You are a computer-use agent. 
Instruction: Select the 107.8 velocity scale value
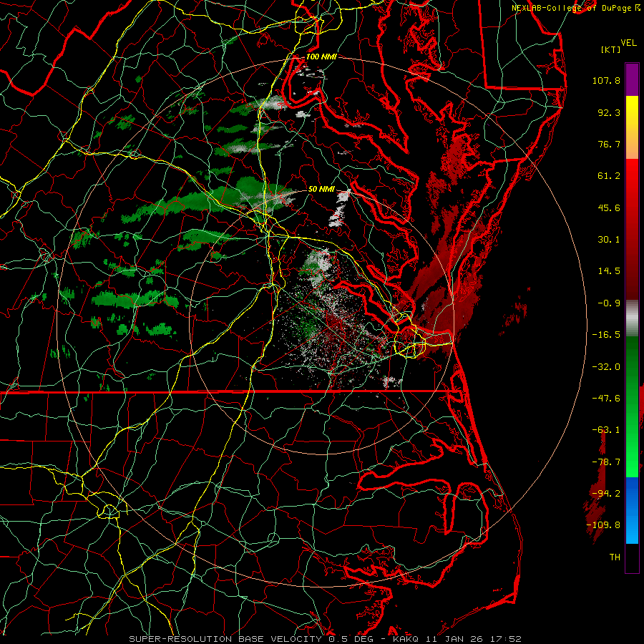[606, 80]
